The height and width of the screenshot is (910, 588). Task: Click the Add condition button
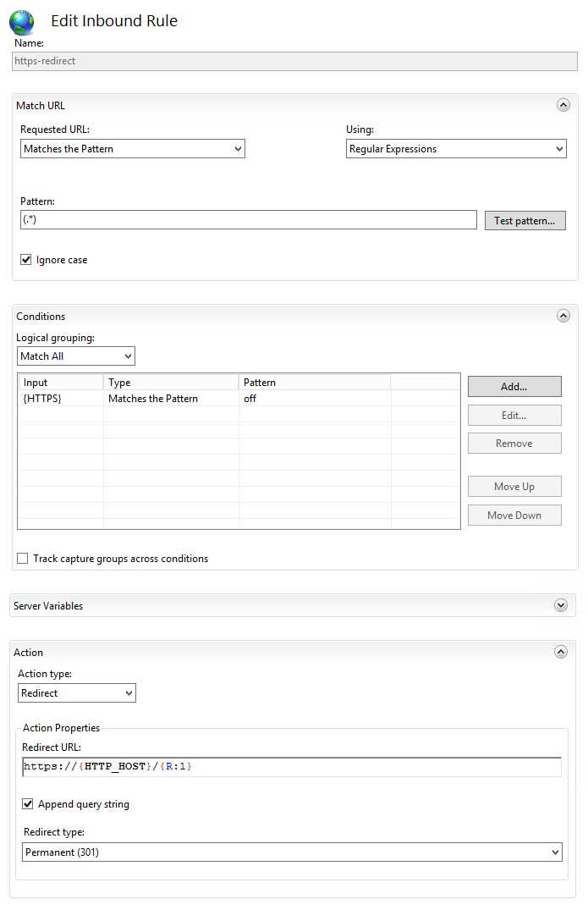[x=514, y=387]
